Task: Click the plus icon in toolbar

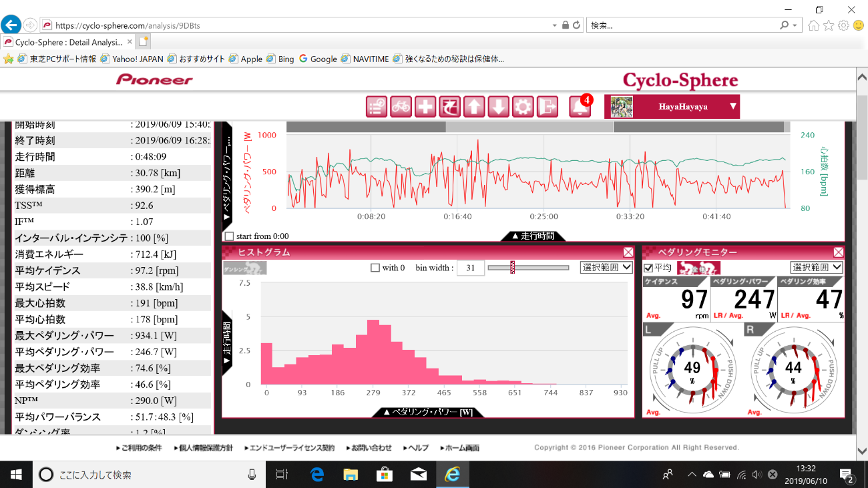Action: coord(425,107)
